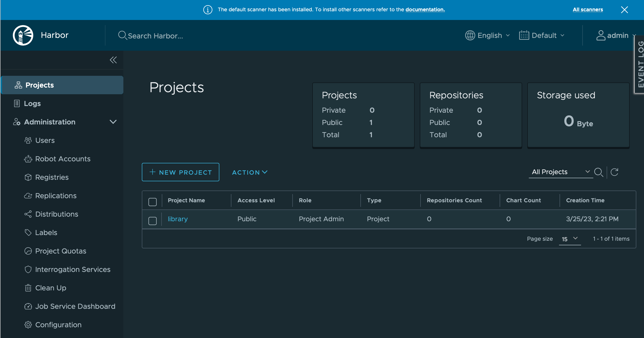644x338 pixels.
Task: Open the library project link
Action: [178, 219]
